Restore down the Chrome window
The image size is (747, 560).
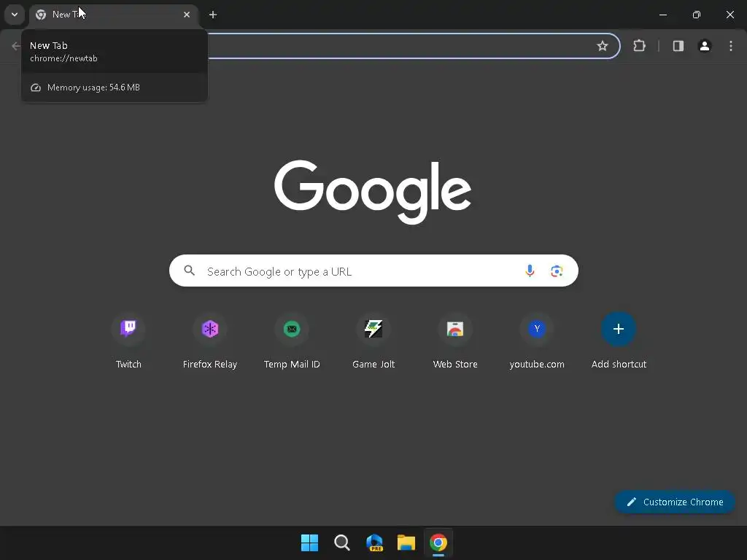[x=696, y=15]
